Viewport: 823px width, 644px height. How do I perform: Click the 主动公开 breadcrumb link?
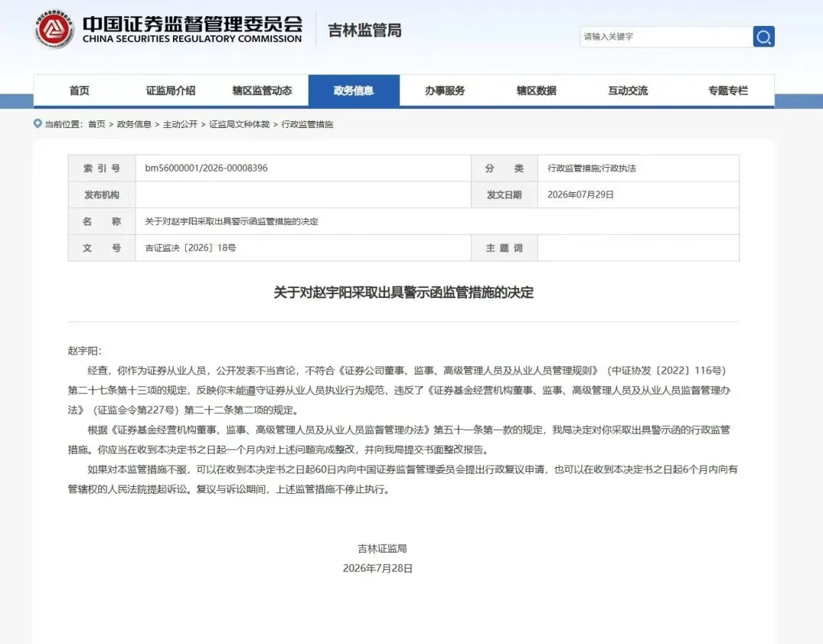(x=180, y=124)
